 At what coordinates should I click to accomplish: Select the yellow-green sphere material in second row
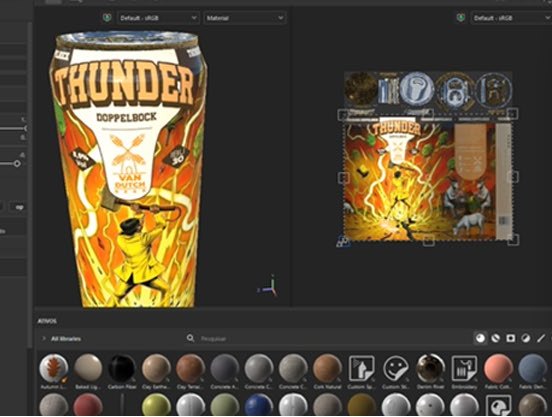[156, 405]
